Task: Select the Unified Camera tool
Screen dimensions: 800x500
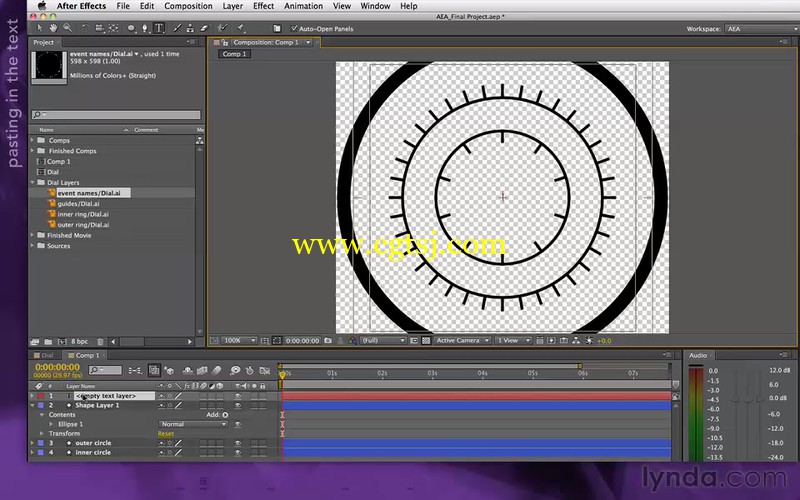Action: 99,29
